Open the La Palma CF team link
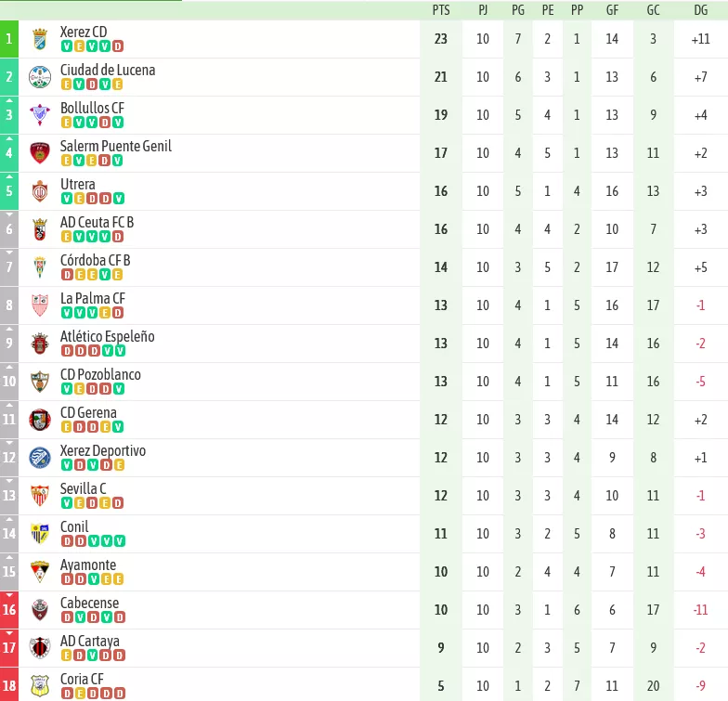 [93, 299]
